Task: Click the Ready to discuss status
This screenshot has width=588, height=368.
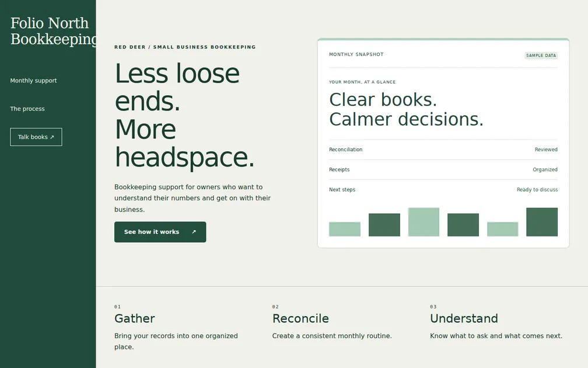Action: pyautogui.click(x=537, y=190)
